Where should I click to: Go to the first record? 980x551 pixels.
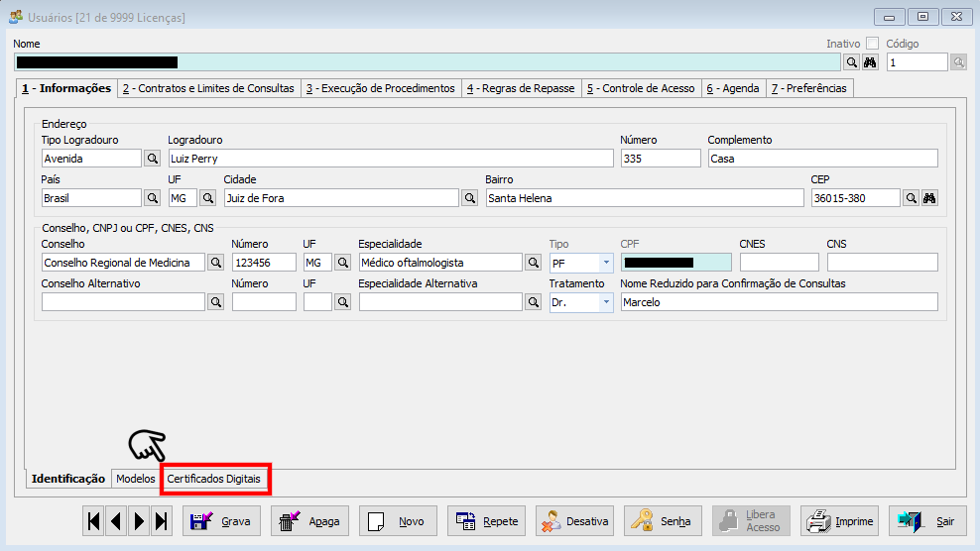pos(94,521)
